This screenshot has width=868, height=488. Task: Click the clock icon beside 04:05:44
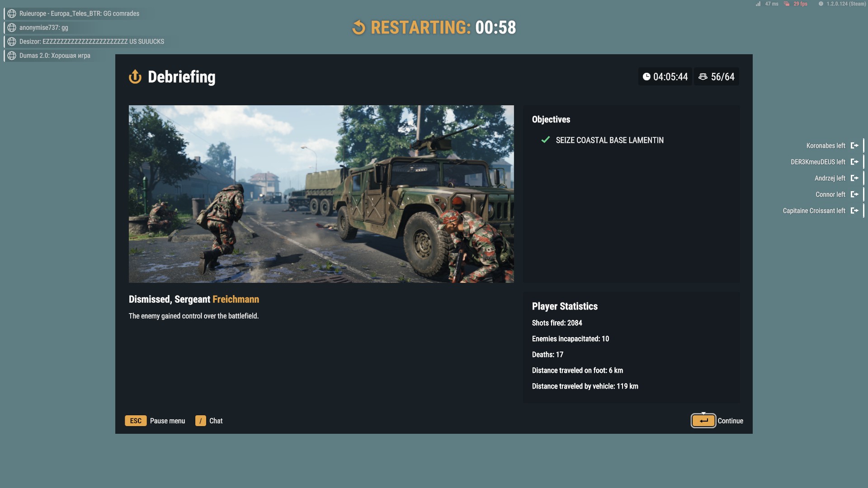click(x=646, y=77)
